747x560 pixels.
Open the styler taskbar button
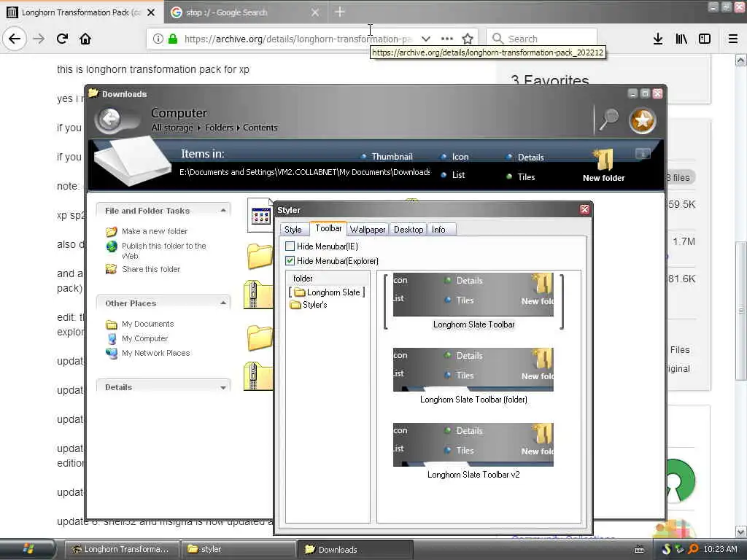tap(239, 550)
